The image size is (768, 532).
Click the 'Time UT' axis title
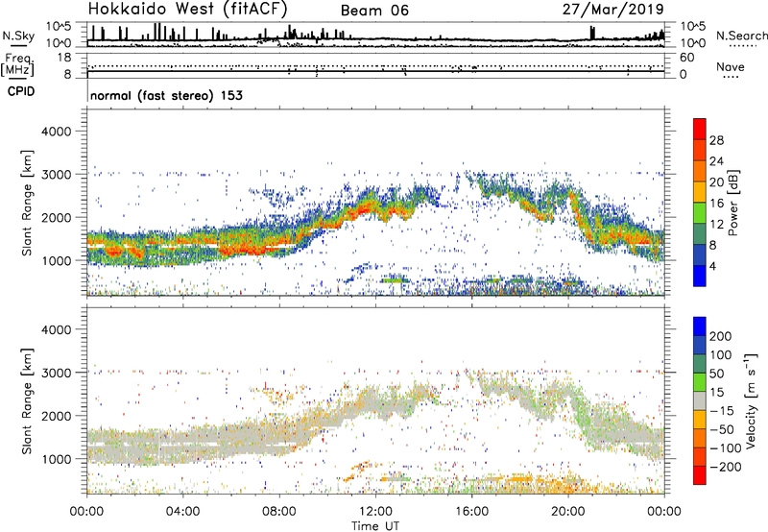[375, 526]
